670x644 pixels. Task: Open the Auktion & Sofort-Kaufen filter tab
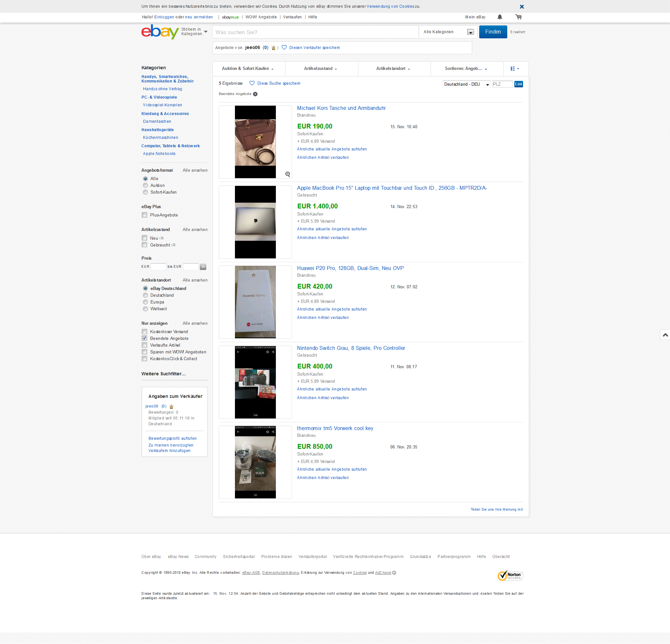click(248, 69)
